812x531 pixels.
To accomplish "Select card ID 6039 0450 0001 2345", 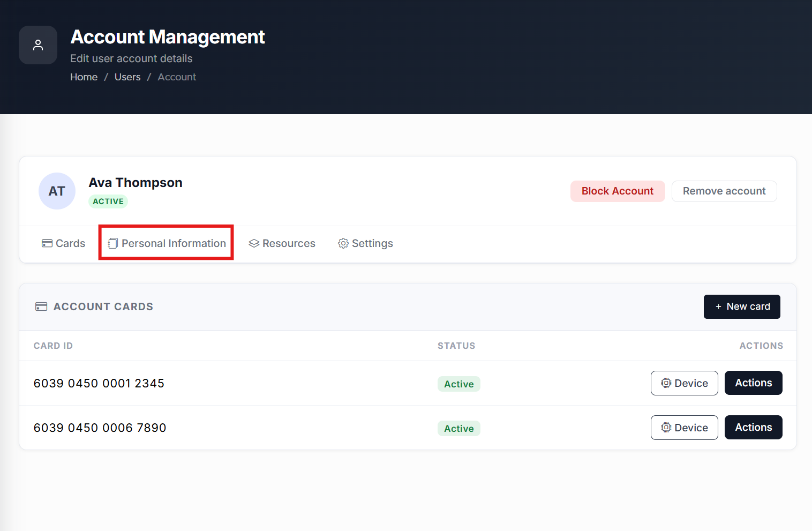I will 99,383.
